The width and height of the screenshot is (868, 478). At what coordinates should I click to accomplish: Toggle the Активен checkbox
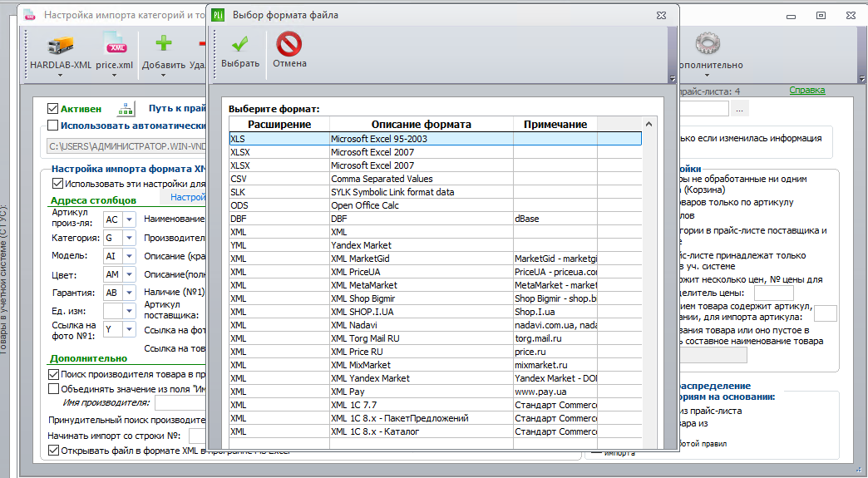[x=52, y=108]
